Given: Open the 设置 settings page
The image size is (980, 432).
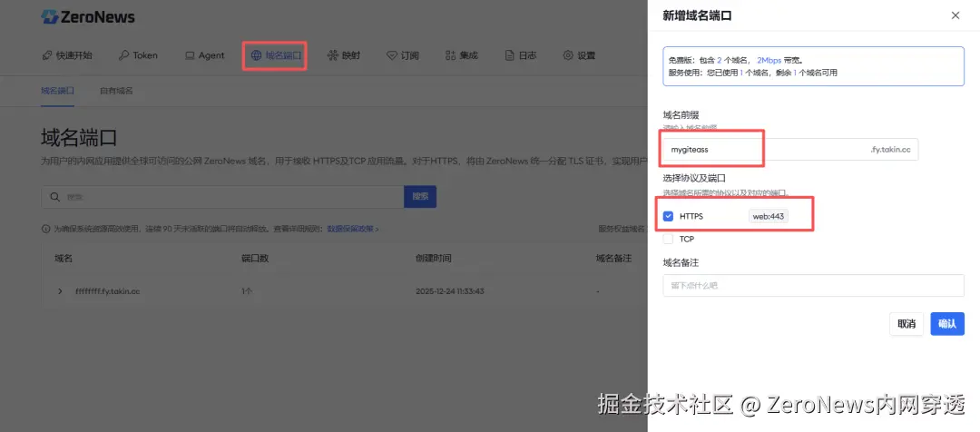Looking at the screenshot, I should click(x=579, y=55).
